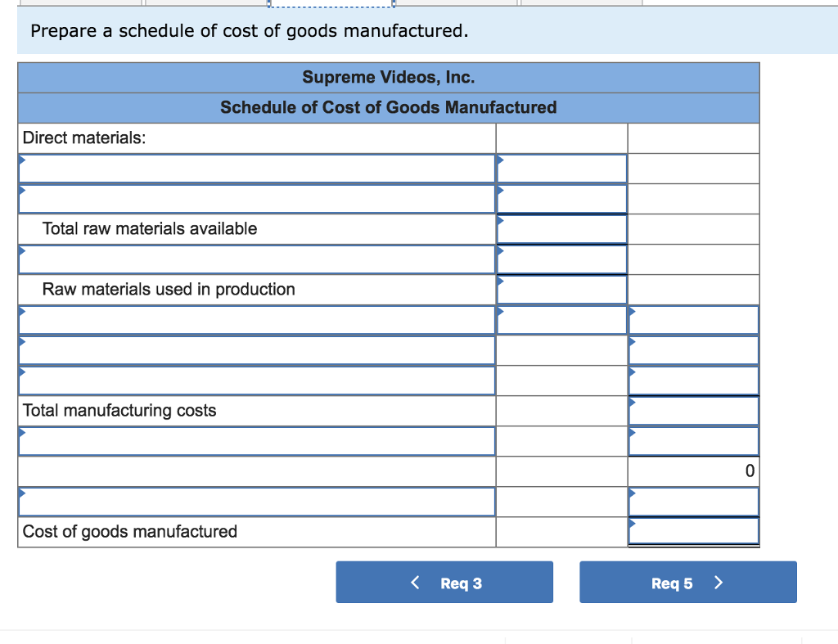The width and height of the screenshot is (838, 644).
Task: Click amount field for Cost of goods manufactured
Action: coord(694,532)
